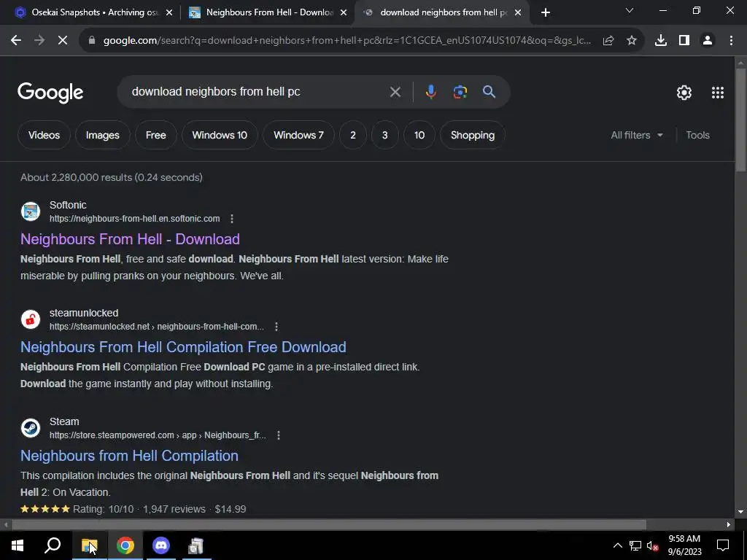The width and height of the screenshot is (747, 560).
Task: Start voice search with microphone icon
Action: click(430, 92)
